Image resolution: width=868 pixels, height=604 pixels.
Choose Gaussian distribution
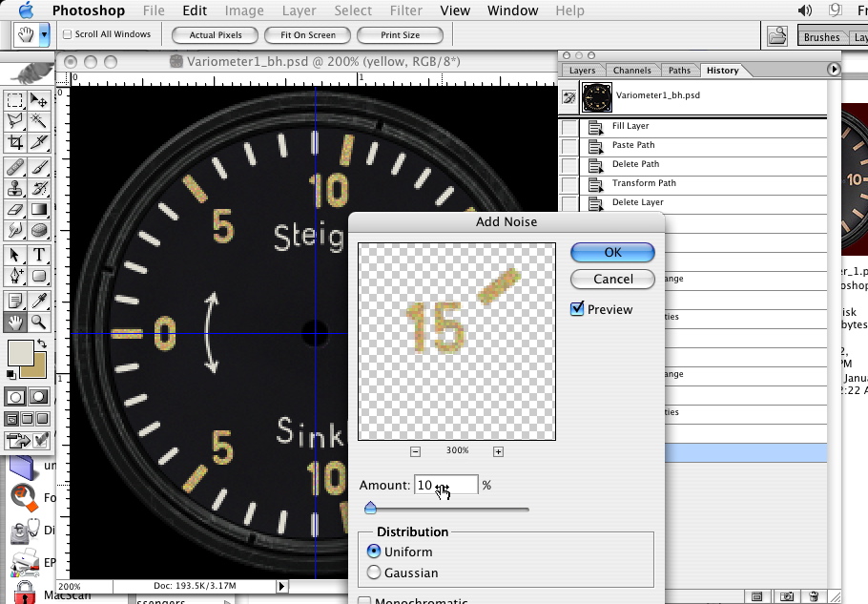pos(374,573)
